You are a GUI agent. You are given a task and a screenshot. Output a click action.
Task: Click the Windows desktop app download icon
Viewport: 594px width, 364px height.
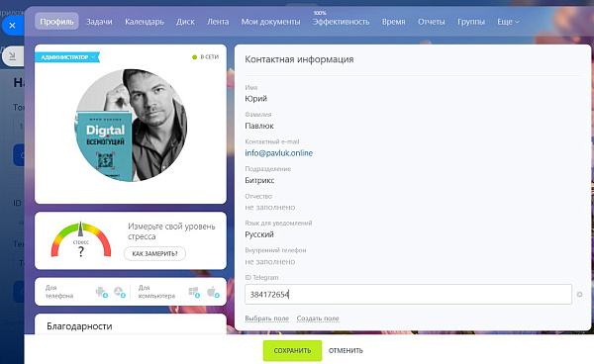point(194,292)
